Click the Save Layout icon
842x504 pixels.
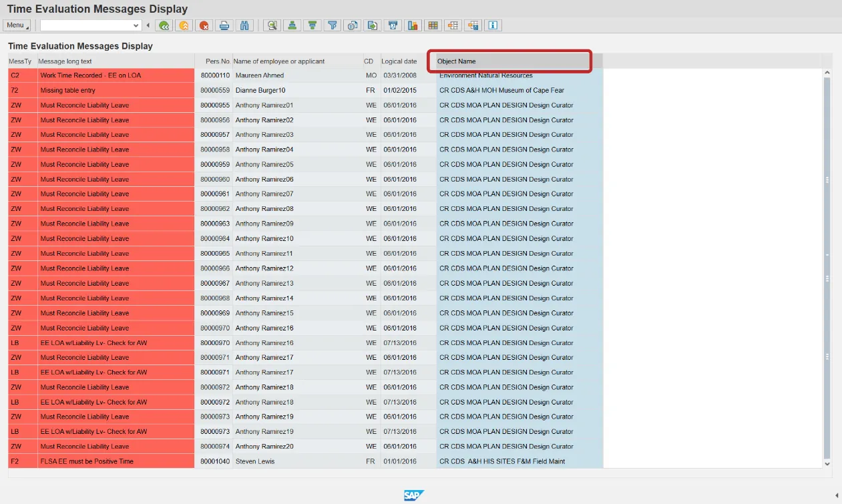tap(473, 25)
